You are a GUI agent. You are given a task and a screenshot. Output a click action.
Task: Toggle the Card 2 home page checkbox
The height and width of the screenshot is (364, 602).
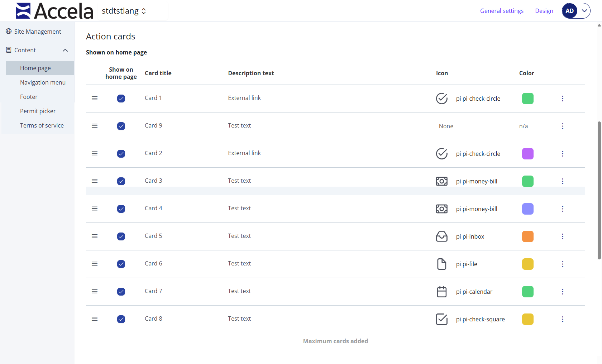pos(121,154)
